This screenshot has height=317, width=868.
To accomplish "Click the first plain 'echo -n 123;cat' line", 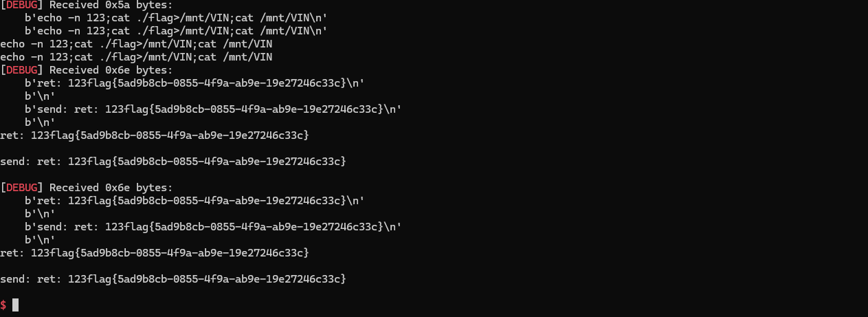I will (x=136, y=44).
